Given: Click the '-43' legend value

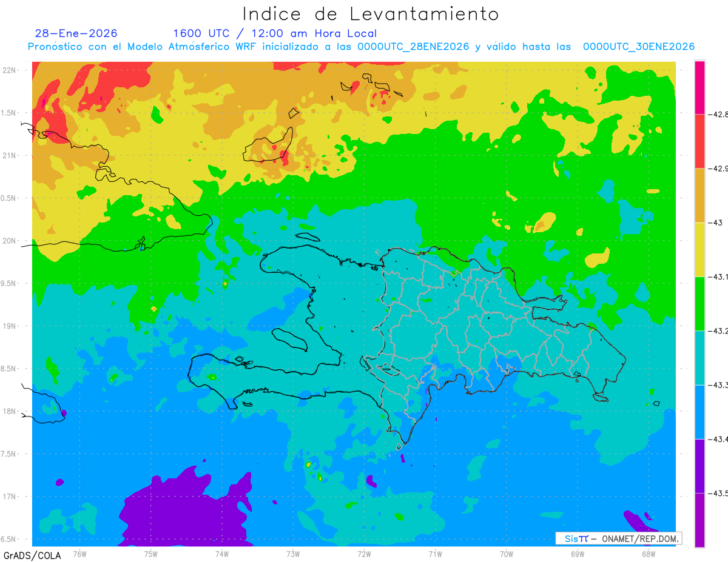Looking at the screenshot, I should pyautogui.click(x=715, y=222).
